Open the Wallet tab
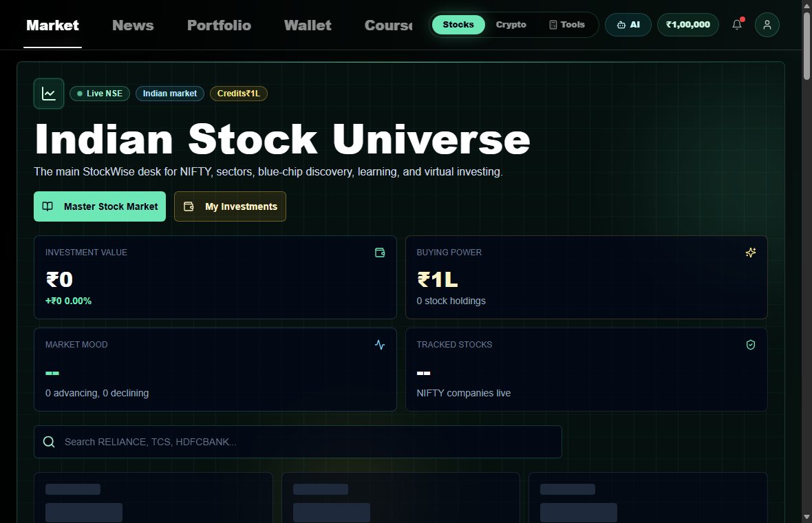812x523 pixels. 308,25
